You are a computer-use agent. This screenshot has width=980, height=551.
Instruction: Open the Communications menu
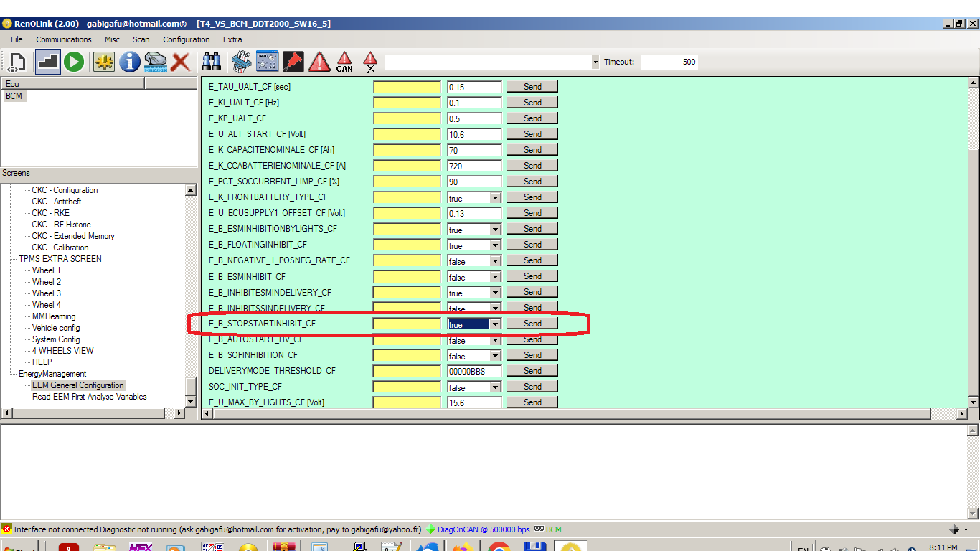(x=64, y=39)
